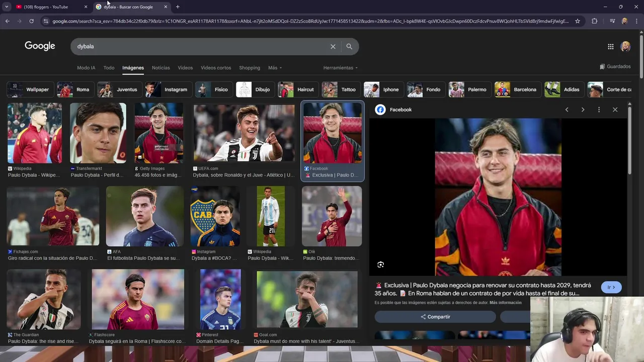Click the magnifier search icon
644x362 pixels.
point(349,46)
